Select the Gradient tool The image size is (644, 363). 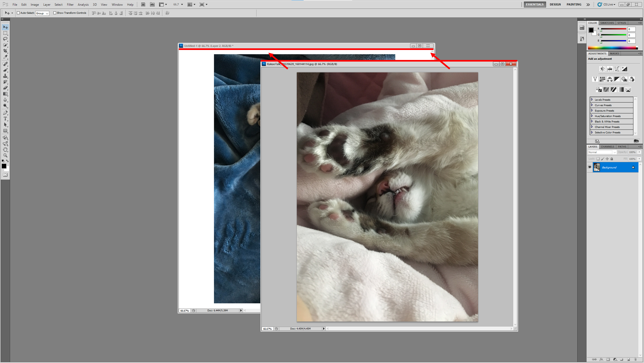[5, 94]
